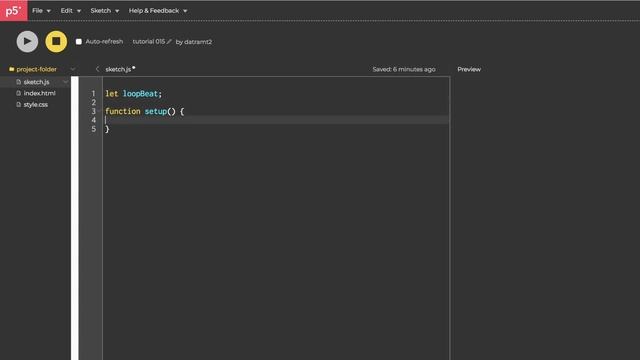
Task: Click the Saved 6 minutes ago status
Action: tap(404, 69)
